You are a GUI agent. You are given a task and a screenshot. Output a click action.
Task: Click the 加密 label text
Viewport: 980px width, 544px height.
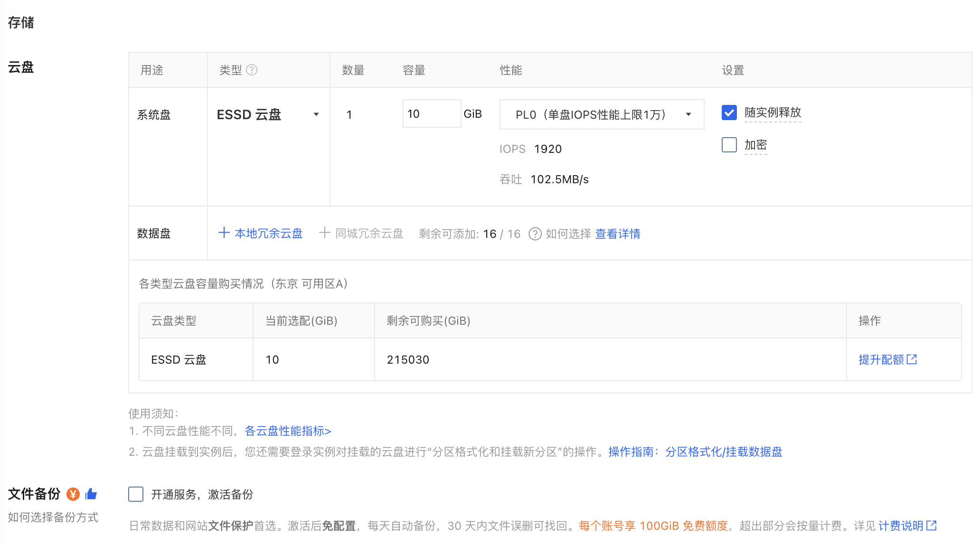(756, 145)
